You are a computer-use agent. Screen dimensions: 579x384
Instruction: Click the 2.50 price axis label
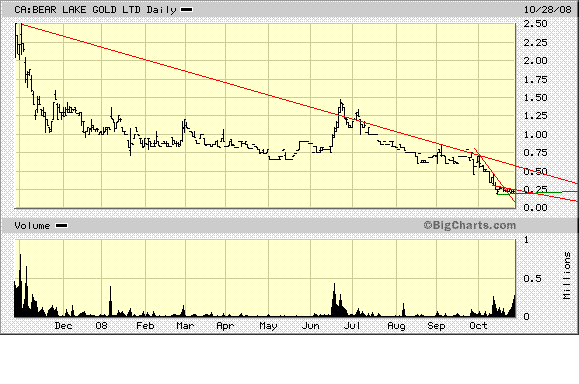point(535,24)
